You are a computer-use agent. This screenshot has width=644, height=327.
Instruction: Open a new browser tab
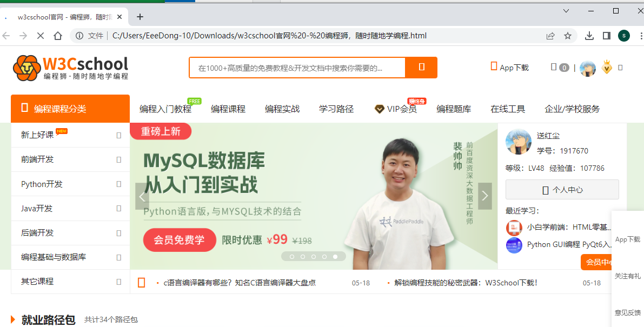click(x=140, y=17)
